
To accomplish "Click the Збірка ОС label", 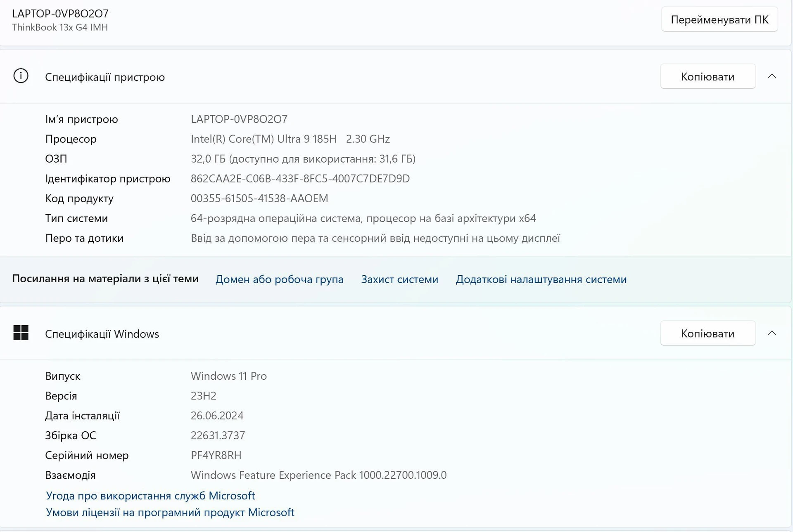I will [71, 435].
